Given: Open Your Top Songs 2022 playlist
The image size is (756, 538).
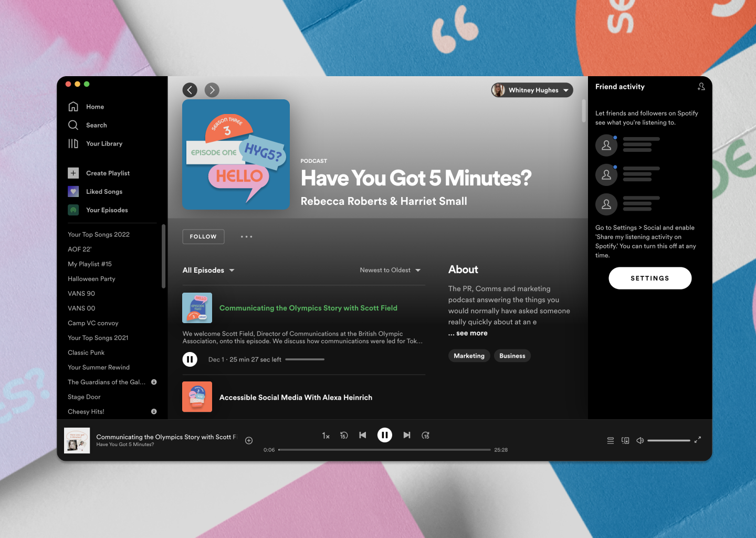Looking at the screenshot, I should (99, 234).
